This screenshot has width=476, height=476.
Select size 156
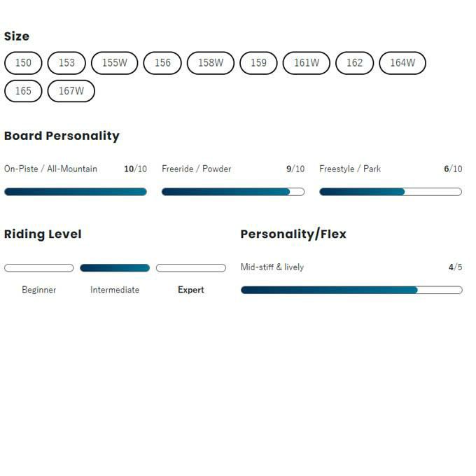coord(162,63)
